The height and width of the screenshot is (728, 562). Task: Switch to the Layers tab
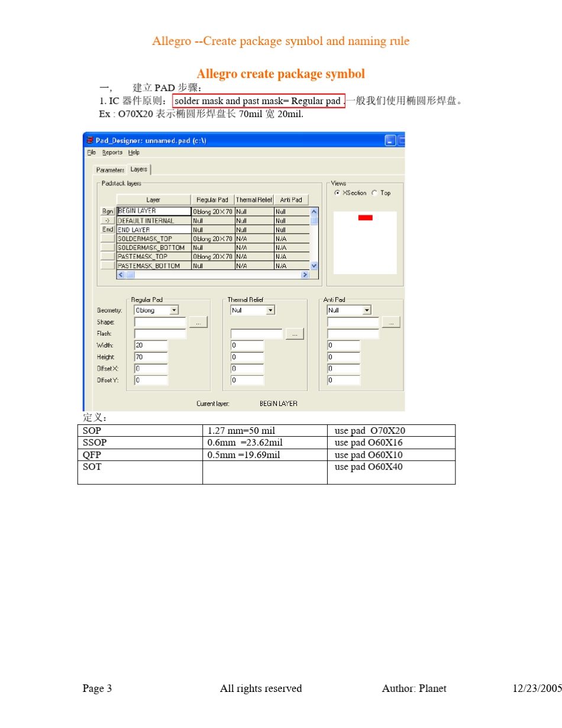point(139,169)
